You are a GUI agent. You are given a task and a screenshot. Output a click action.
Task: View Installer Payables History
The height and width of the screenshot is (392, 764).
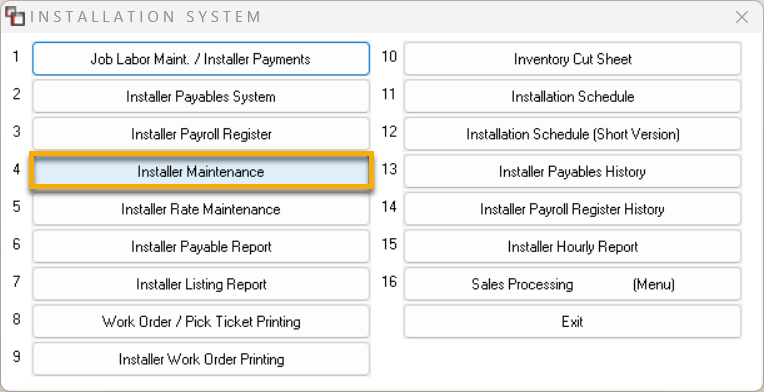pos(573,171)
